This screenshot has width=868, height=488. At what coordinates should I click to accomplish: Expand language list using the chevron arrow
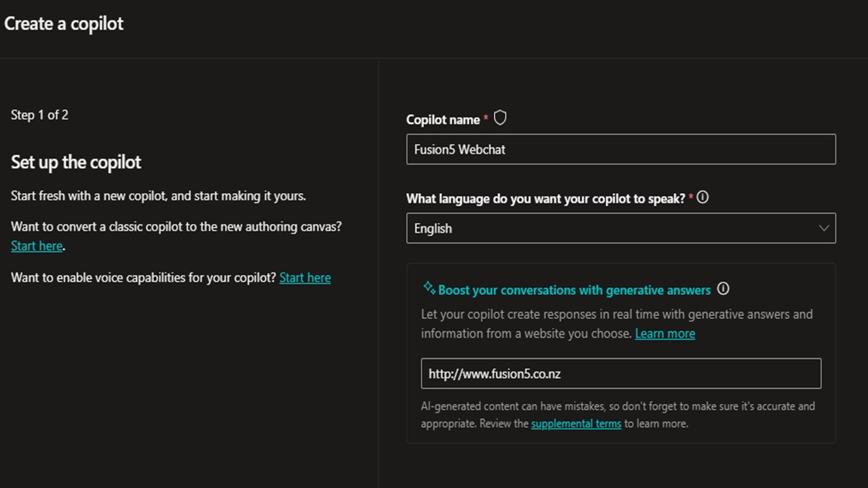[824, 228]
